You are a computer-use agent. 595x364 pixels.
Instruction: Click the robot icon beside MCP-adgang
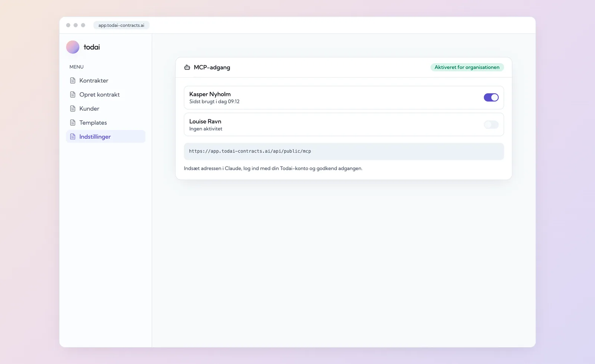pyautogui.click(x=187, y=67)
